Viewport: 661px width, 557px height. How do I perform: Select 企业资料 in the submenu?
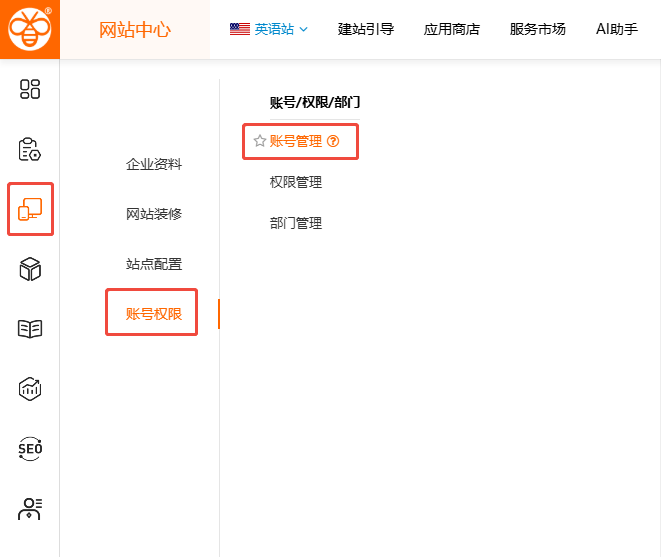pyautogui.click(x=154, y=164)
